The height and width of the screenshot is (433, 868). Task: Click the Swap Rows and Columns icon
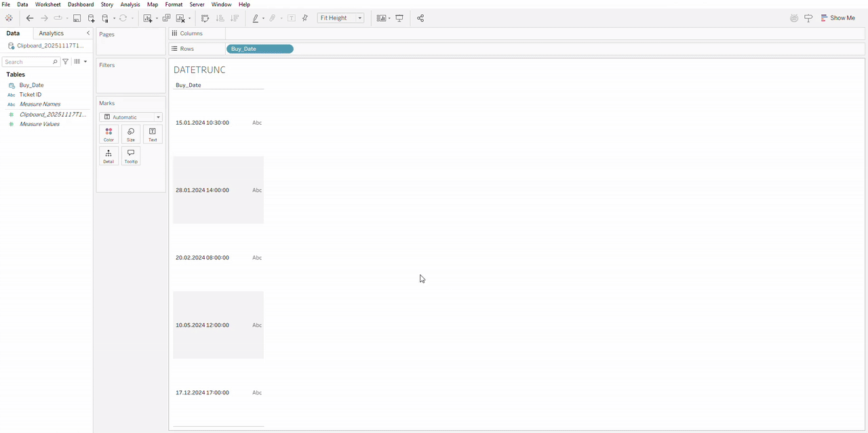(205, 18)
